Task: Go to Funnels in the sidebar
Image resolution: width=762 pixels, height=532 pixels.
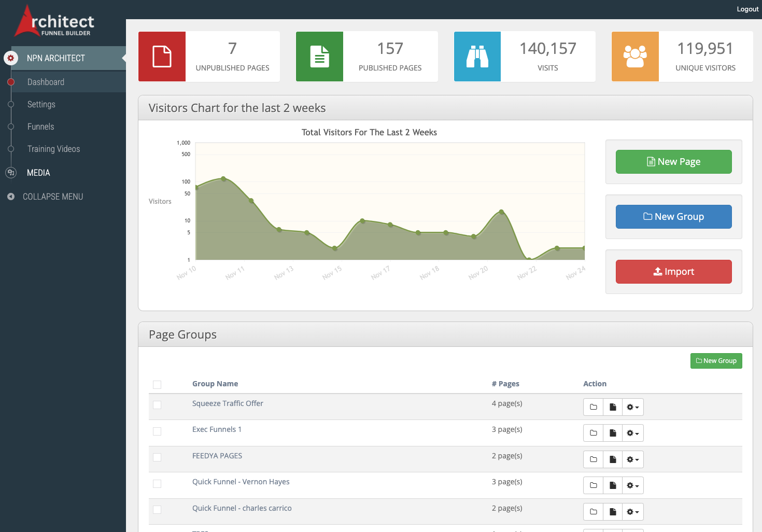Action: point(40,127)
